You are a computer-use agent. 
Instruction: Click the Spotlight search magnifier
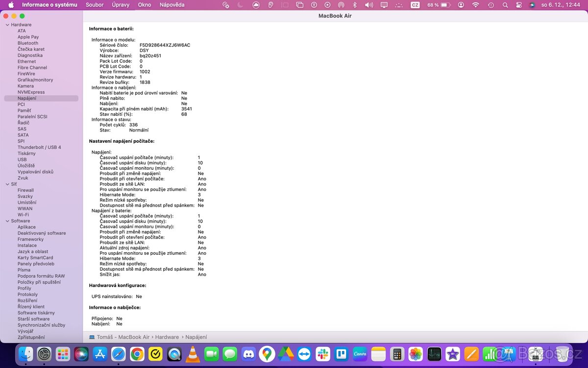505,5
